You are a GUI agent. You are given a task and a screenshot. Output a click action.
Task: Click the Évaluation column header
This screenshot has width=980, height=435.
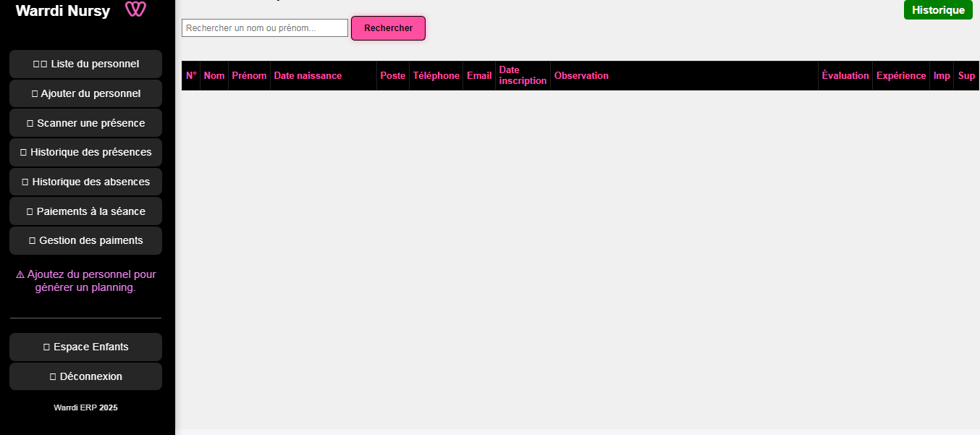click(x=845, y=75)
